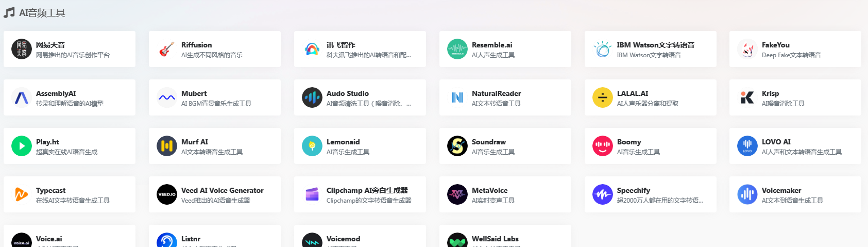Click the LOVO AI title text
Viewport: 868px width, 247px height.
click(776, 142)
